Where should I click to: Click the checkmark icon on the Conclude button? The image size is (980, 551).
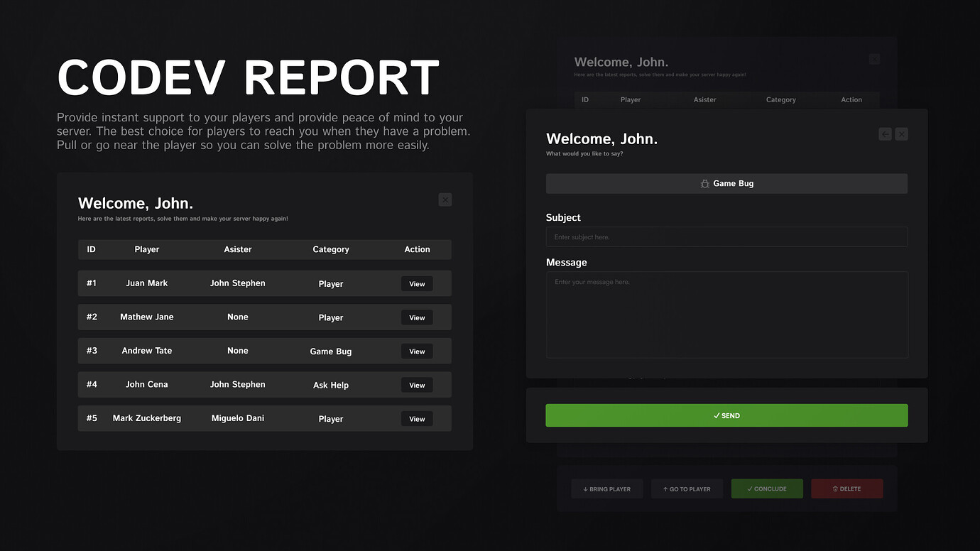(749, 489)
